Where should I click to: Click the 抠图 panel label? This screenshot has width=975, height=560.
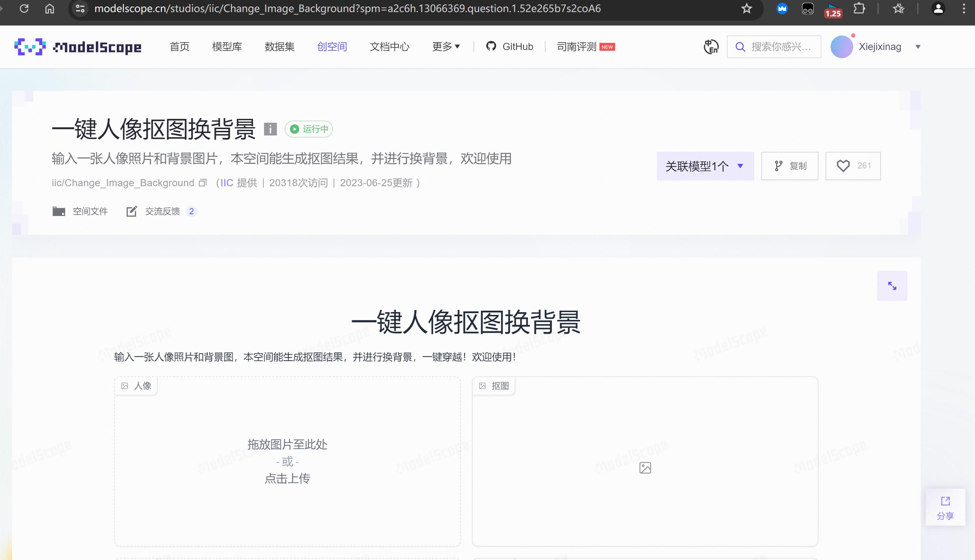[x=493, y=386]
